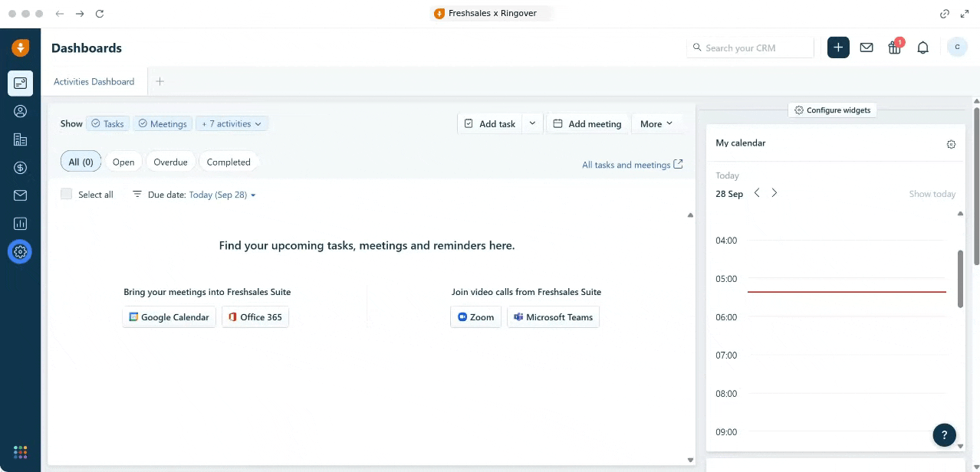Open the Deals dollar sidebar icon

20,168
